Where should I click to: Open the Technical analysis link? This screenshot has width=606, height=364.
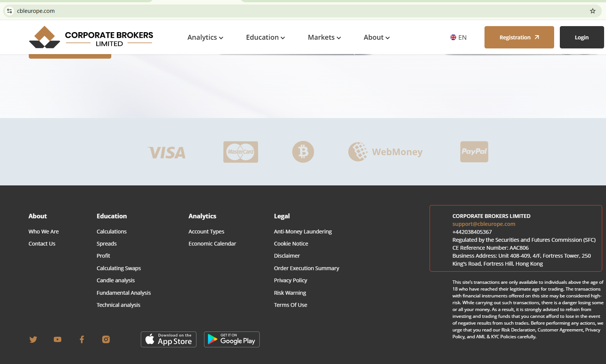click(118, 305)
